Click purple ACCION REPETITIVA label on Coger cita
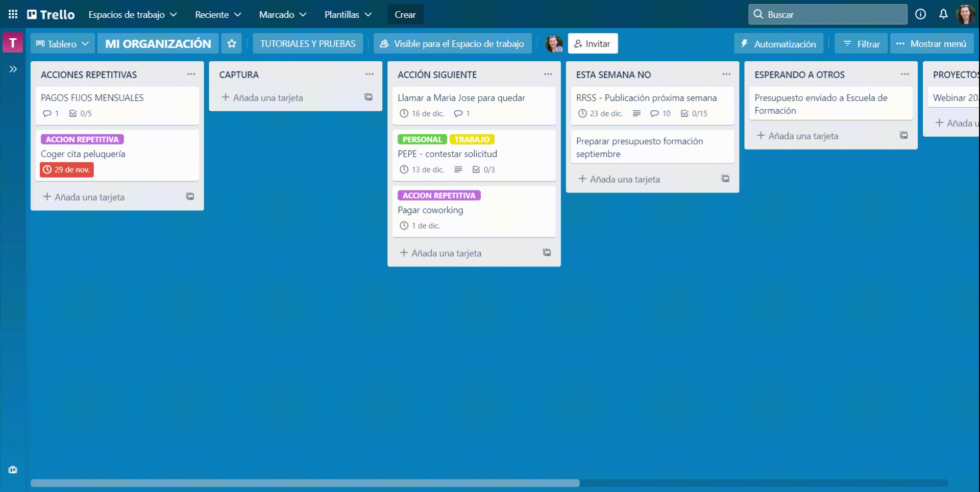The width and height of the screenshot is (980, 492). [82, 139]
